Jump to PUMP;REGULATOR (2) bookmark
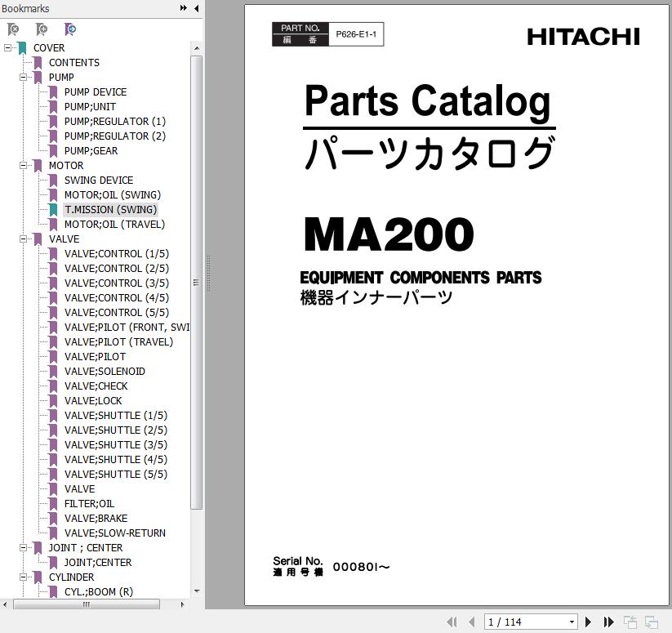 pos(115,136)
